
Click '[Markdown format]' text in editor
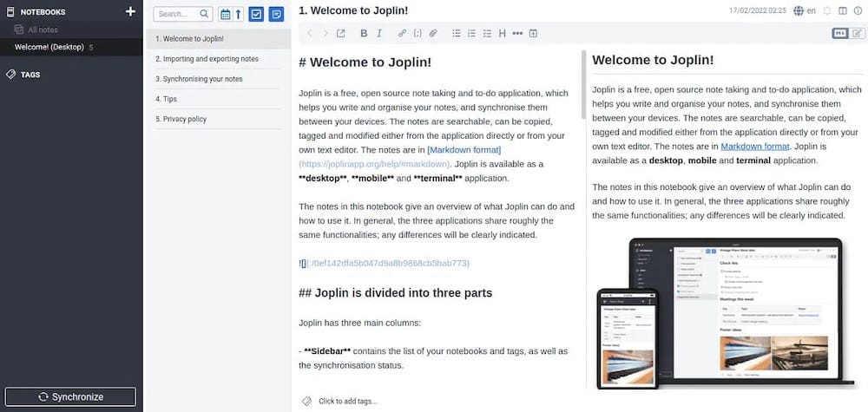tap(464, 150)
